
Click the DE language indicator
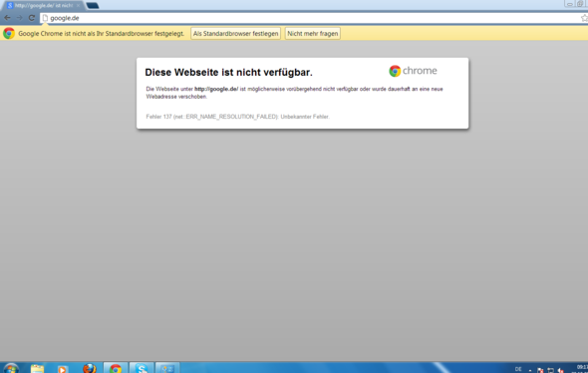click(x=518, y=369)
